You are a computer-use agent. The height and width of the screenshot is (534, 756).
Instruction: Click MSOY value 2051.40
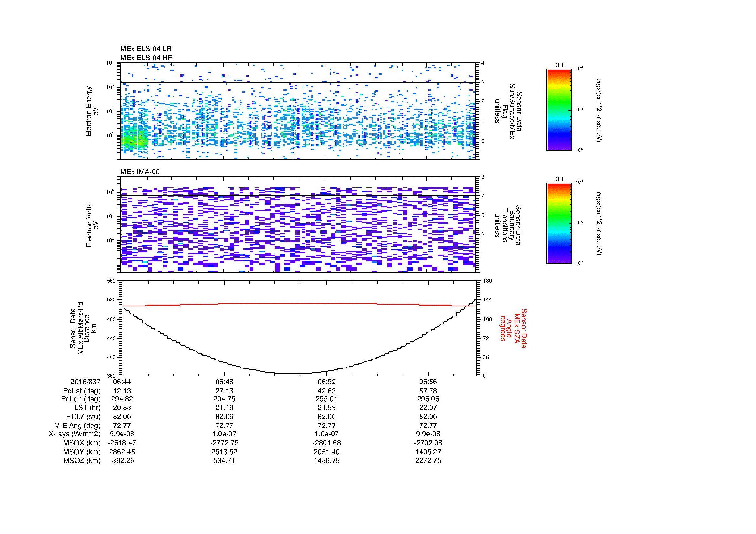pyautogui.click(x=326, y=452)
